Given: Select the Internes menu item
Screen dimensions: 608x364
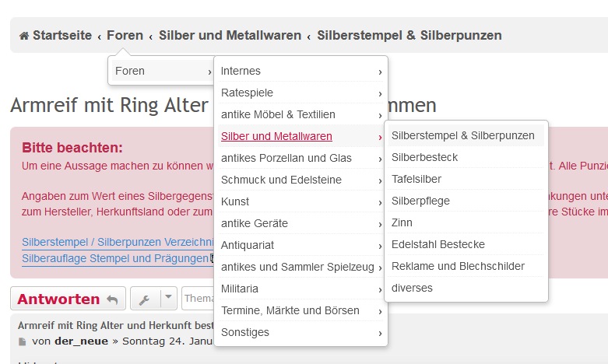Looking at the screenshot, I should 241,71.
